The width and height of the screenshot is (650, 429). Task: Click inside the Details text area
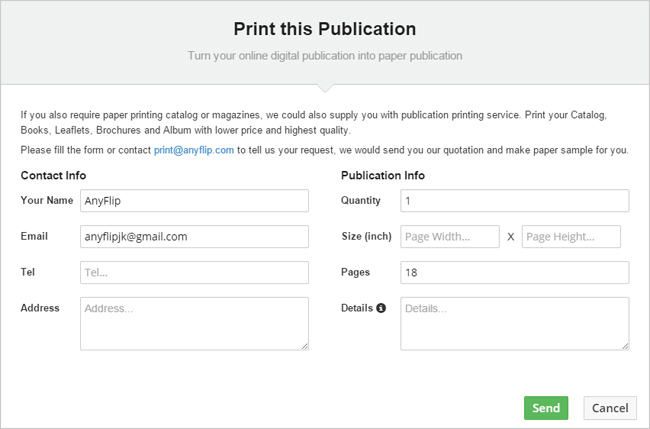(514, 323)
